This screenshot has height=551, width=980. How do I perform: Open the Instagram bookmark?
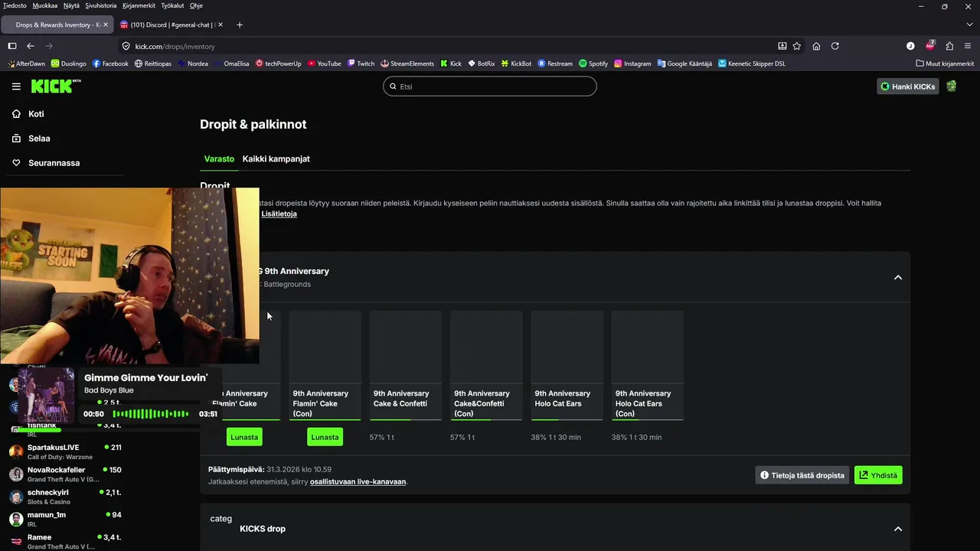coord(632,64)
